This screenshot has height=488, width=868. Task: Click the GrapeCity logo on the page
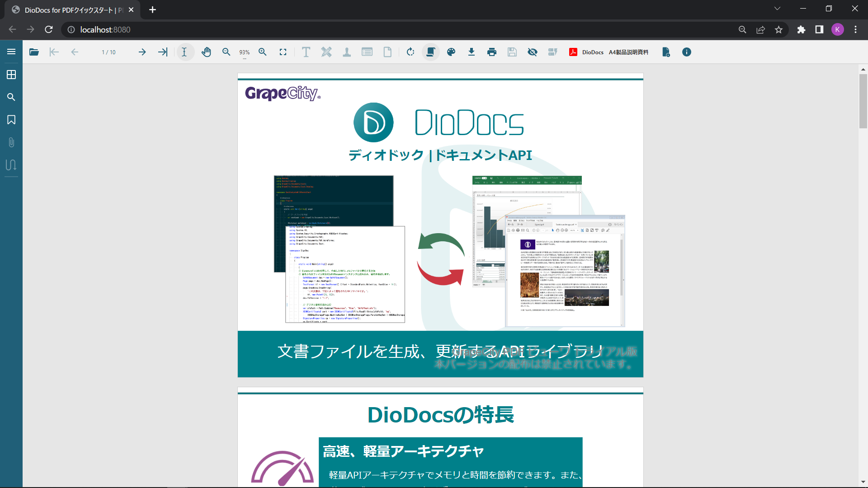point(283,93)
